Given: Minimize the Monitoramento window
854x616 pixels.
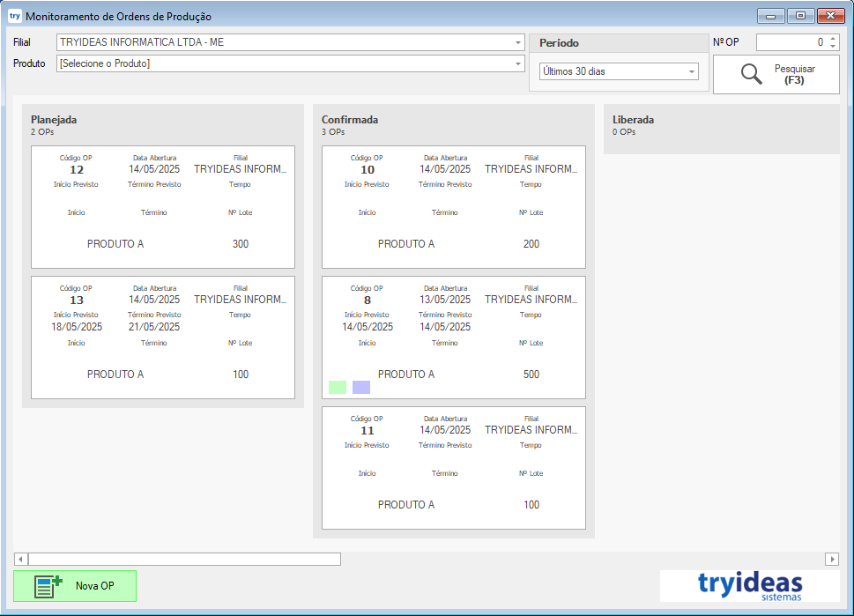Looking at the screenshot, I should 770,16.
